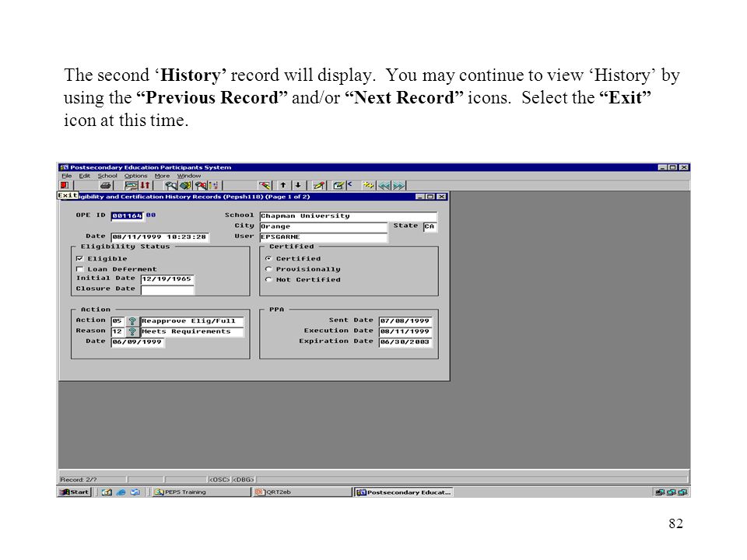Open the File menu
The image size is (747, 560).
(x=67, y=176)
